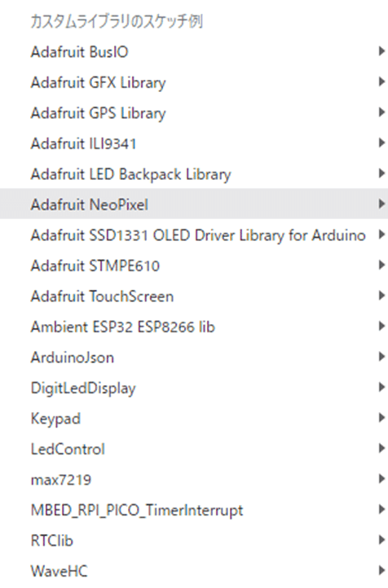Viewport: 388px width, 588px height.
Task: Select MBED_RPI_PICO_TimerInterrupt entry
Action: tap(194, 510)
